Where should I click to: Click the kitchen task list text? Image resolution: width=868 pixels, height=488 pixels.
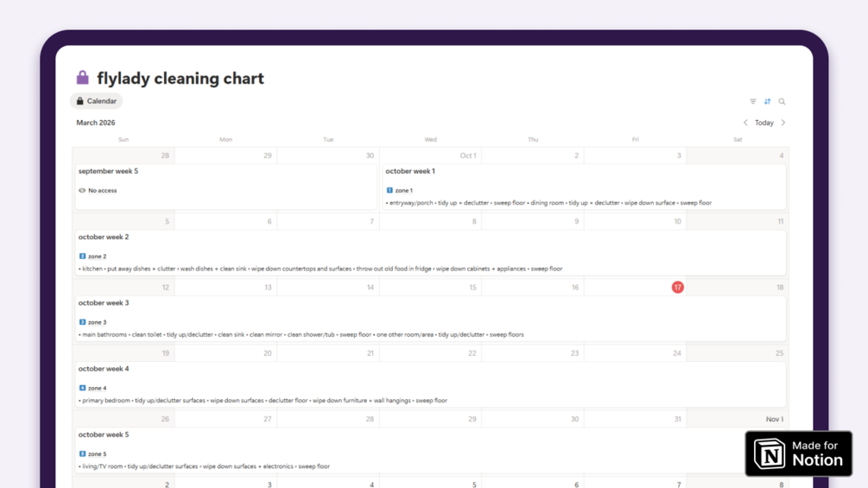320,269
